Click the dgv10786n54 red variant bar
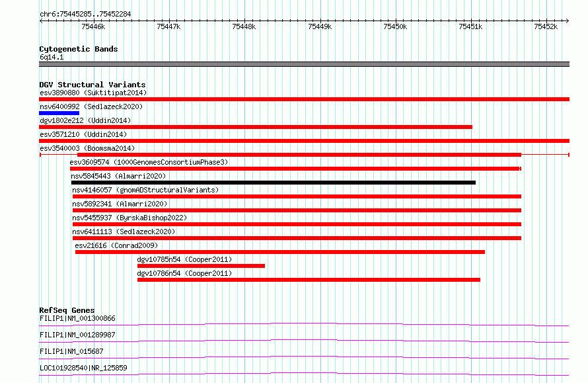Viewport: 588px width, 383px height. 309,280
